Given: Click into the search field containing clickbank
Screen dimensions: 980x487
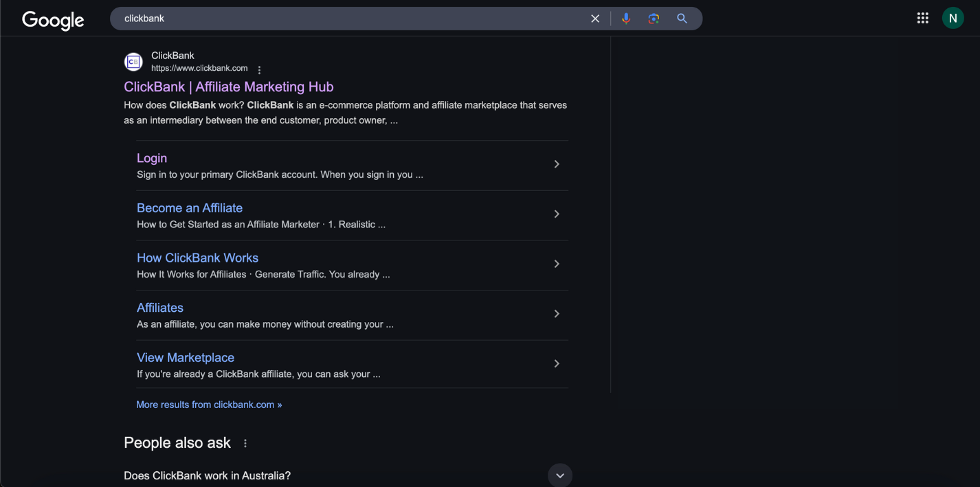Looking at the screenshot, I should 350,19.
